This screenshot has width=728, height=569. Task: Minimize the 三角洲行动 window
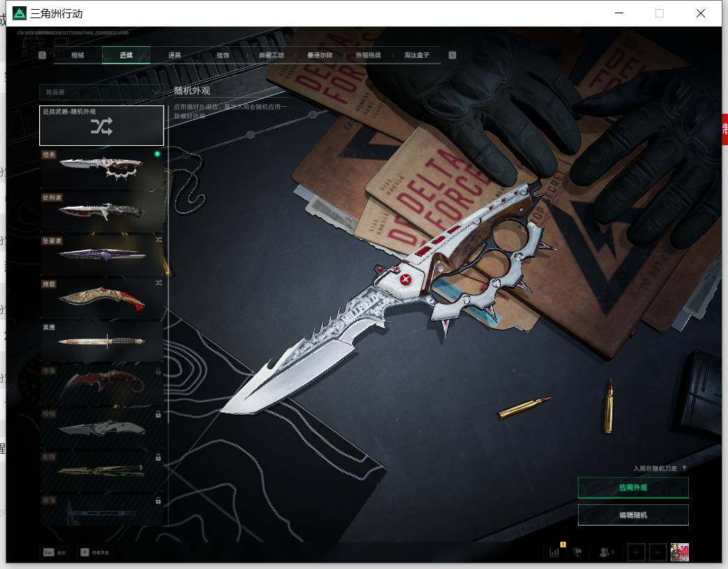[618, 13]
